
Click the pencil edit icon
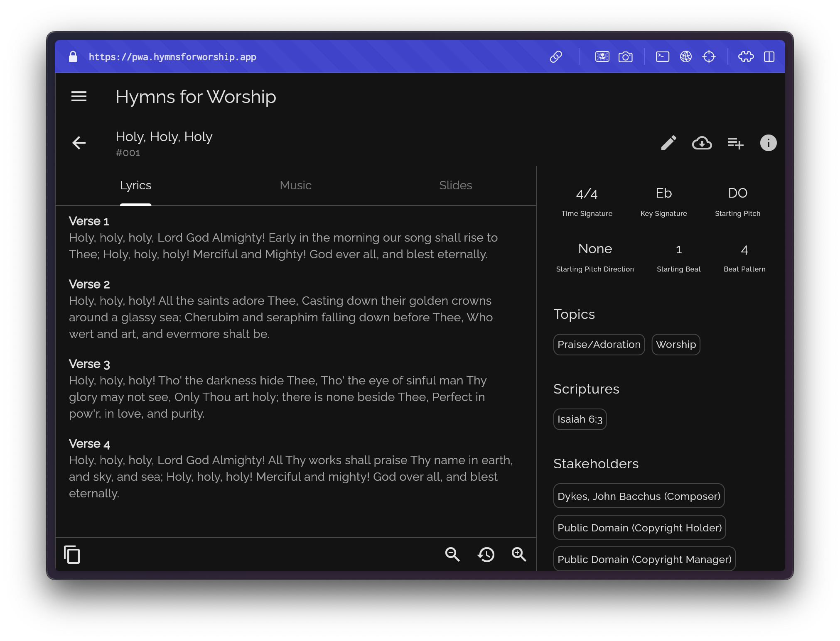[x=668, y=143]
